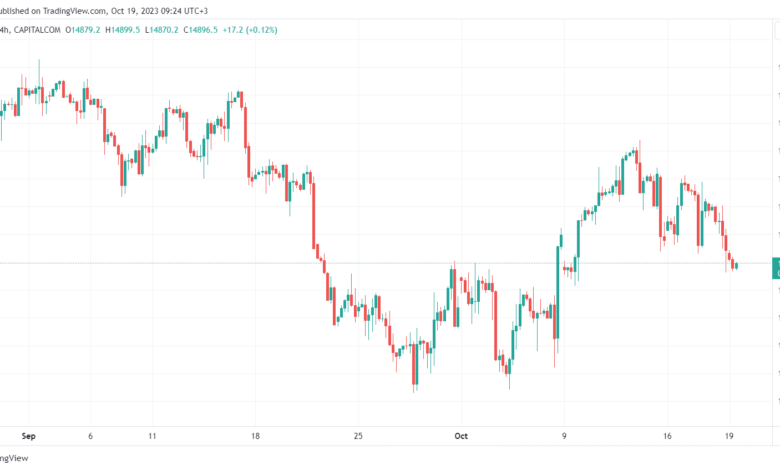The width and height of the screenshot is (780, 470).
Task: Click the 25 date label on time axis
Action: click(358, 436)
